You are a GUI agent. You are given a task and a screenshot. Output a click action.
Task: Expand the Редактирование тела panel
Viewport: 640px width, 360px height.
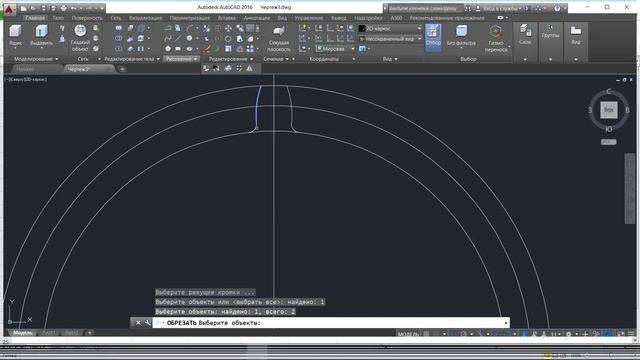[x=132, y=59]
